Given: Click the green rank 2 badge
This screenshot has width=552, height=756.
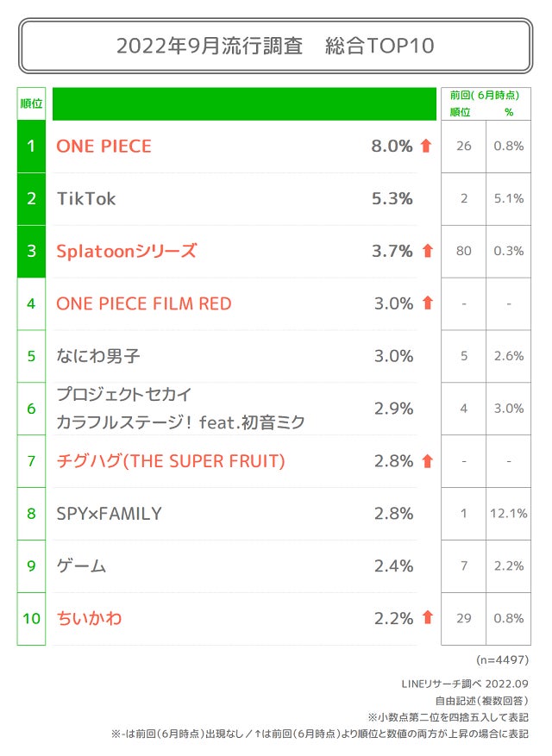Looking at the screenshot, I should (x=32, y=198).
